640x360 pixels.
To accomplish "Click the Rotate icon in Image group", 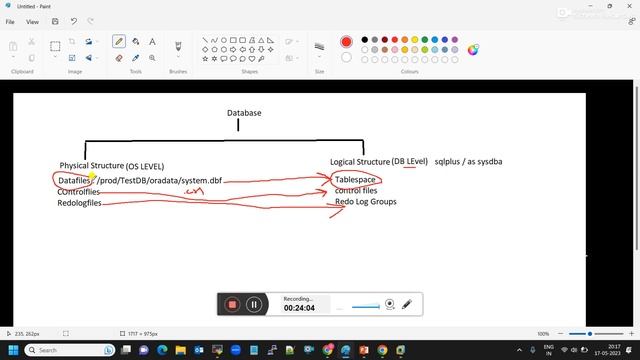I will click(x=89, y=42).
